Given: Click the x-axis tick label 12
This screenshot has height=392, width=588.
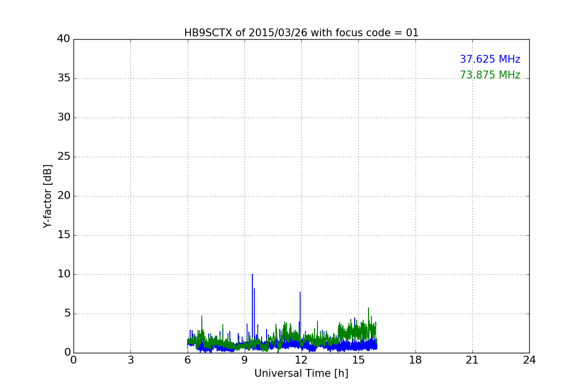Looking at the screenshot, I should coord(301,360).
